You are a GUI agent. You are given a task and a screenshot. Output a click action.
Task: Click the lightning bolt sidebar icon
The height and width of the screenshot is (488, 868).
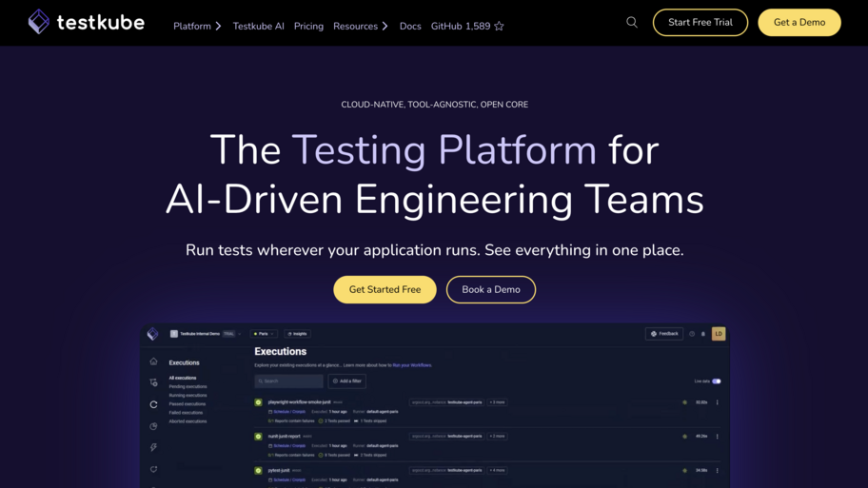(153, 447)
